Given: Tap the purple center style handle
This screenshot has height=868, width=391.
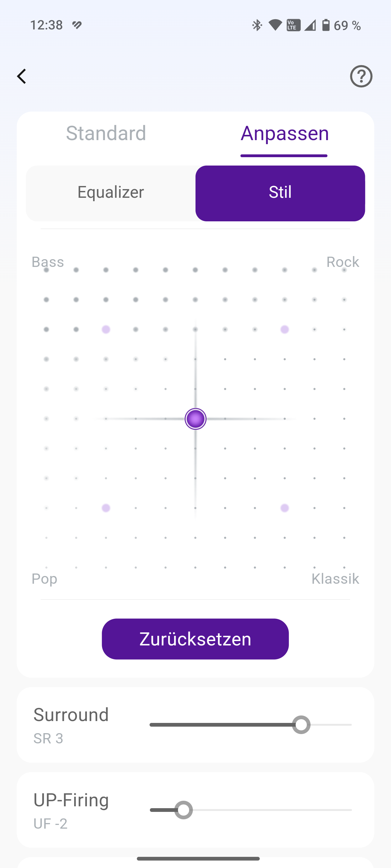Looking at the screenshot, I should pos(195,419).
